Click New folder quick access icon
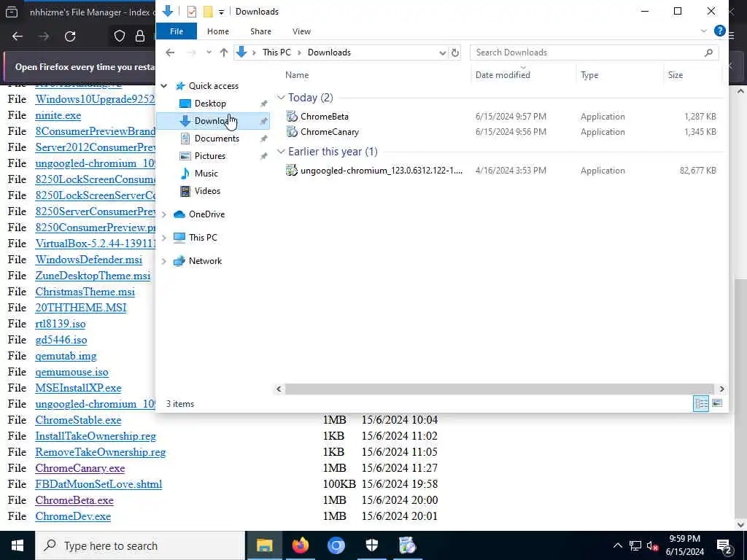 (x=208, y=12)
